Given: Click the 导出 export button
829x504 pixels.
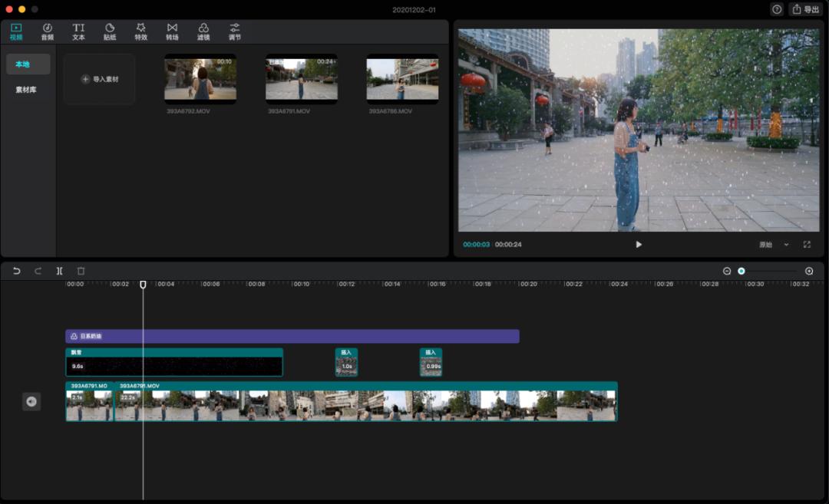Looking at the screenshot, I should point(806,9).
